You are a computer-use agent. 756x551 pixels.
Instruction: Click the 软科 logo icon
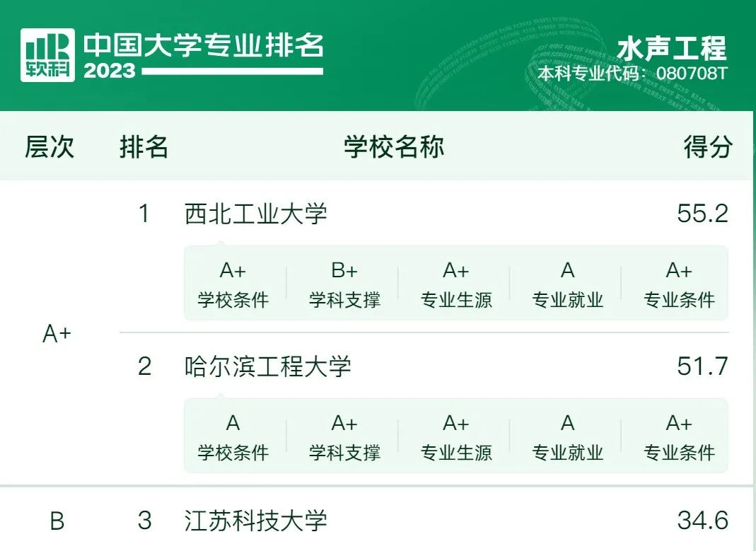pyautogui.click(x=47, y=55)
